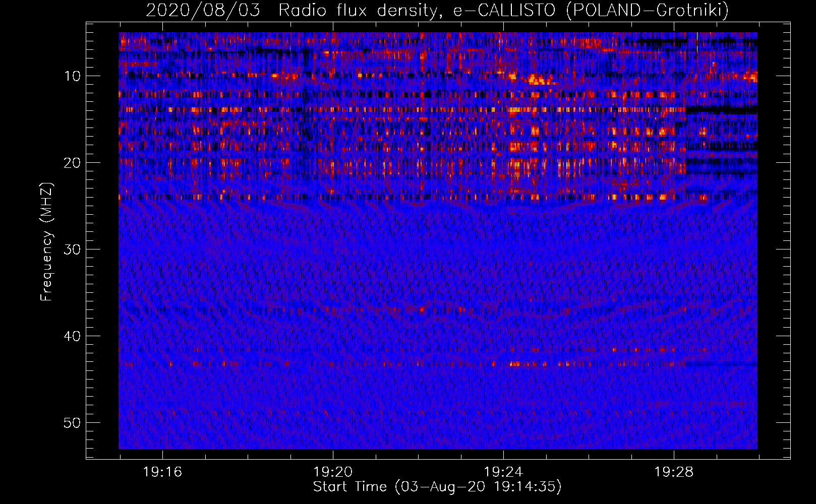Click the e-CALLISTO text in the title
816x504 pixels.
tap(504, 10)
